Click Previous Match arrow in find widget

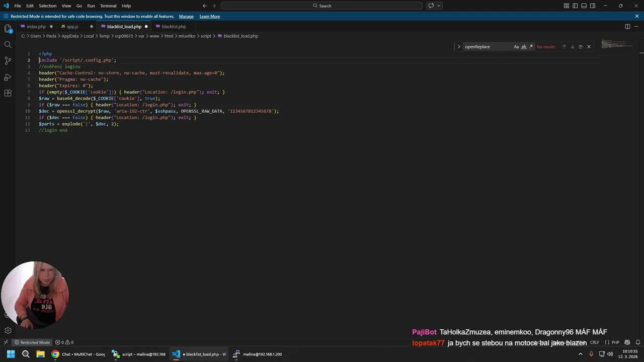pos(564,47)
